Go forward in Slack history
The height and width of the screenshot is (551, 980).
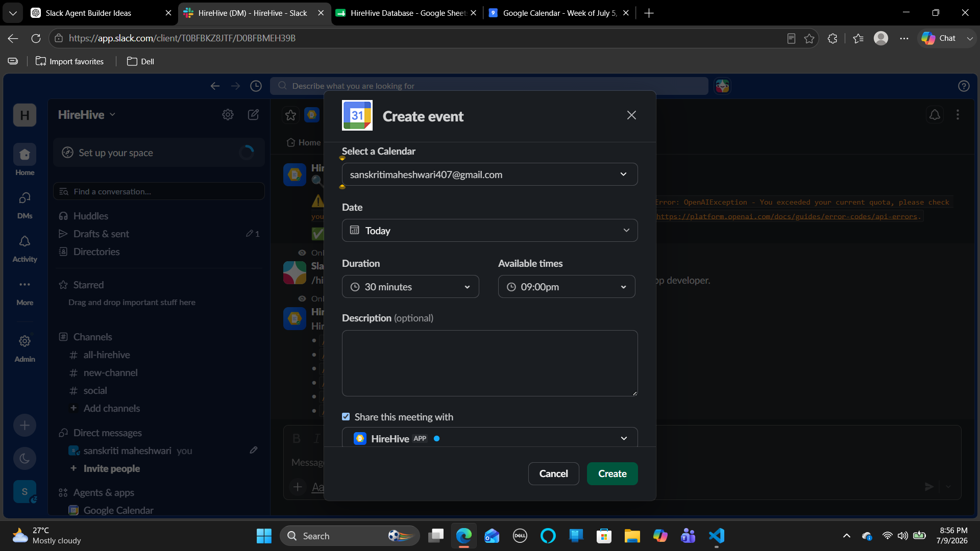235,86
